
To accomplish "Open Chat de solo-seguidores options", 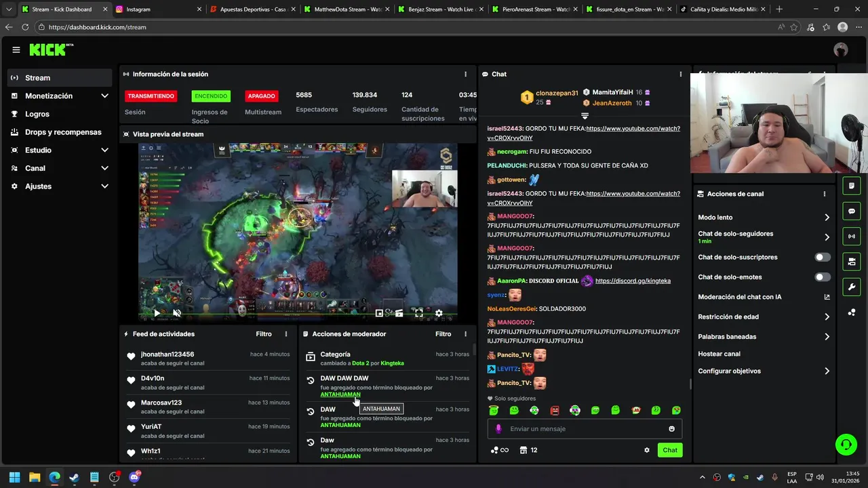I will [764, 237].
